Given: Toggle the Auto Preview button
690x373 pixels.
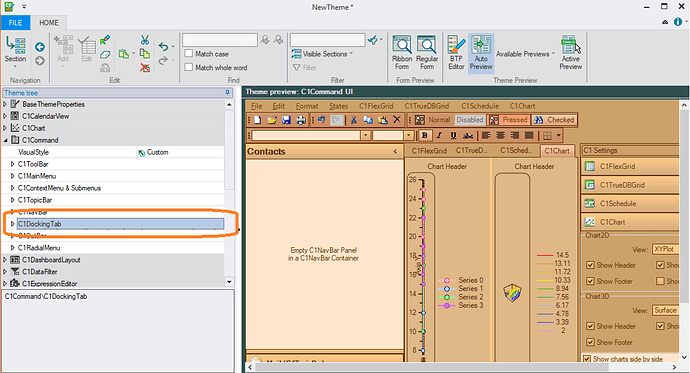Looking at the screenshot, I should (x=481, y=53).
